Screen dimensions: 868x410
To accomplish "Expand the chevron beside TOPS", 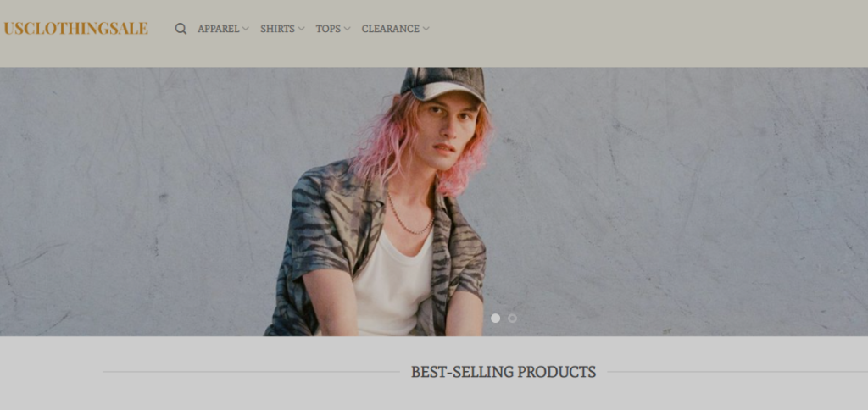I will point(347,29).
